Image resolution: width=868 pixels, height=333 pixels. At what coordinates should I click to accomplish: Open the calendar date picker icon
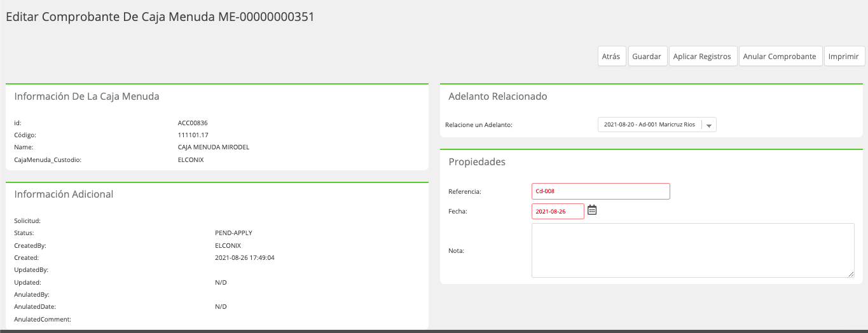[x=592, y=210]
